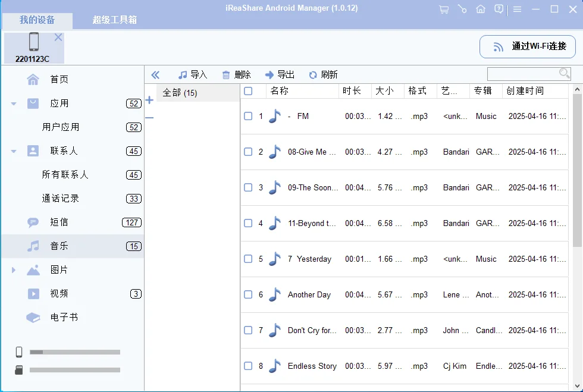The height and width of the screenshot is (392, 583).
Task: Check the box for Endless Story track
Action: tap(248, 366)
